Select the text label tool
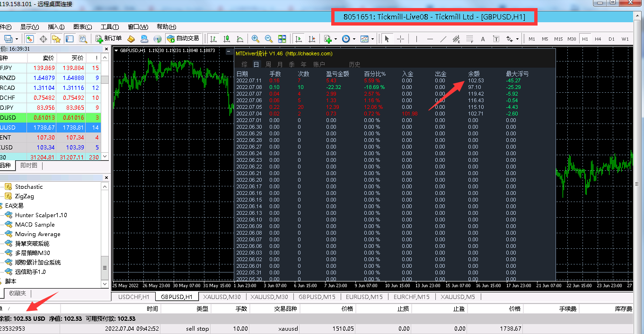The height and width of the screenshot is (334, 644). point(496,39)
